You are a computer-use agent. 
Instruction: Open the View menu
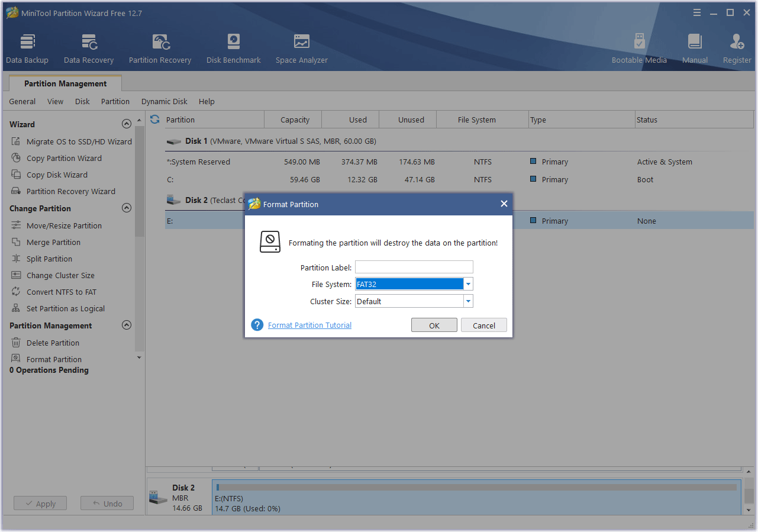pyautogui.click(x=55, y=101)
